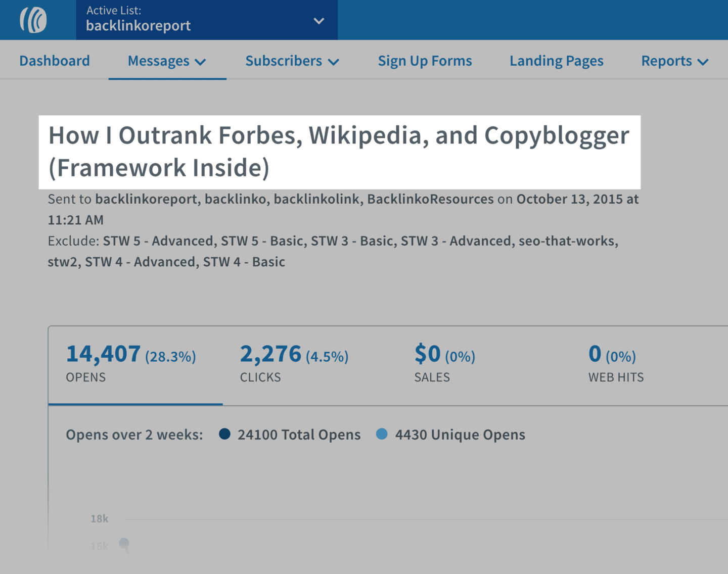Toggle the light blue Unique Opens legend dot

tap(382, 434)
